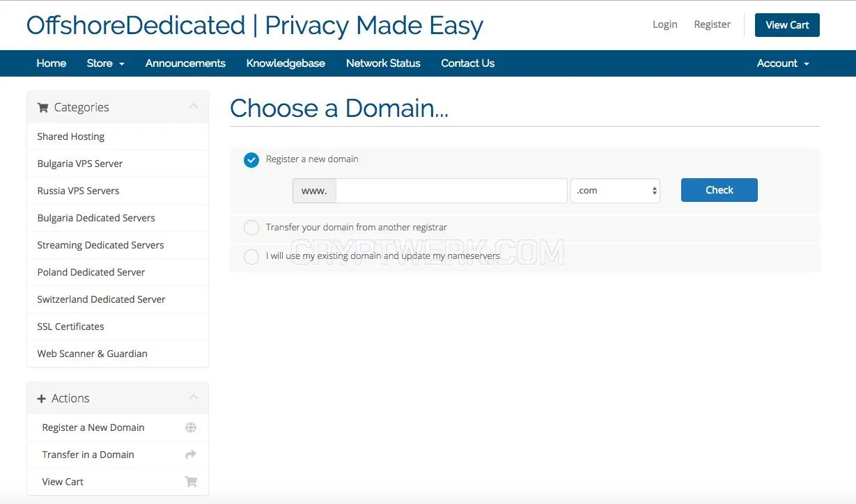Click the blue Check button

coord(719,190)
